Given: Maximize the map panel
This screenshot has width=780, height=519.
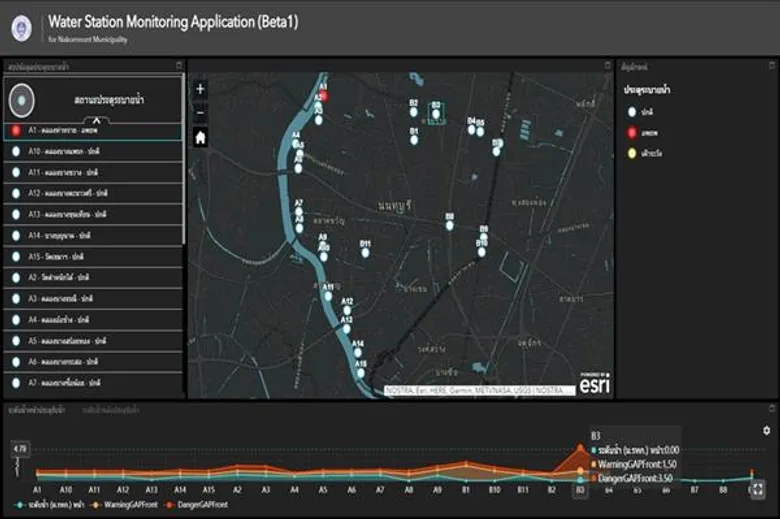Looking at the screenshot, I should 607,65.
